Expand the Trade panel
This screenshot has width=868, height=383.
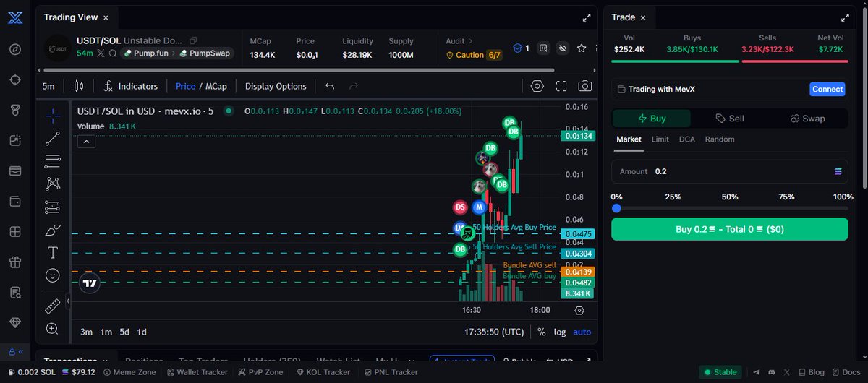click(x=844, y=18)
